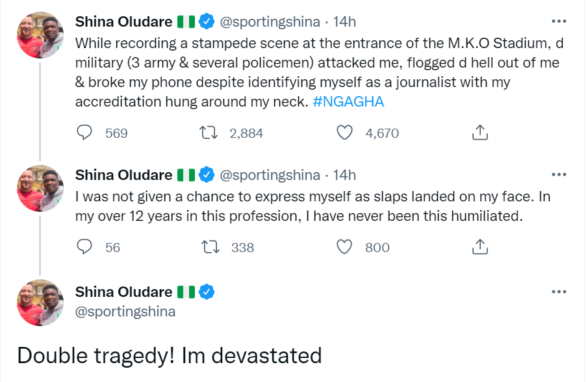
Task: Open more options on the first tweet
Action: pyautogui.click(x=558, y=21)
